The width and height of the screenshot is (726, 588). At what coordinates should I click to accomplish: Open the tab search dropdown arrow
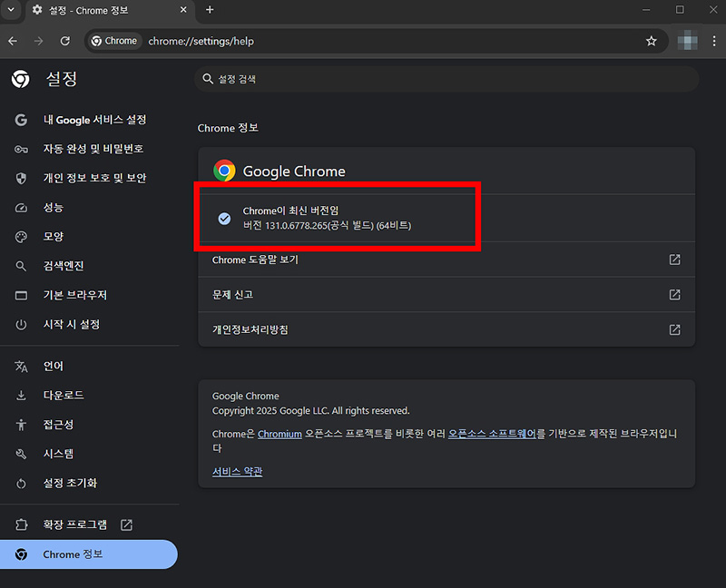pyautogui.click(x=11, y=10)
